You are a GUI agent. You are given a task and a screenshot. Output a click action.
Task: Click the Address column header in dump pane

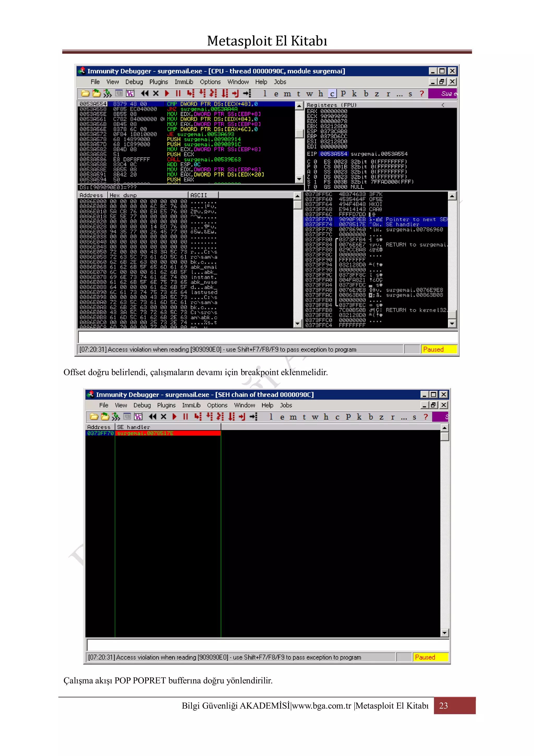pos(93,195)
